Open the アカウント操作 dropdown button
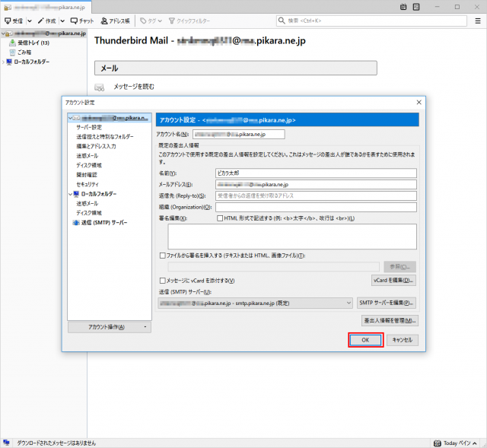Screen dimensions: 487x448 [x=109, y=327]
